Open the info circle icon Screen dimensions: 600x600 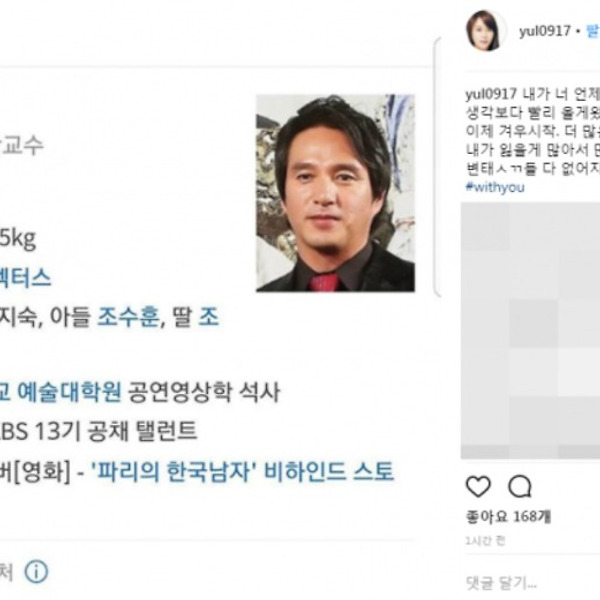(x=36, y=572)
